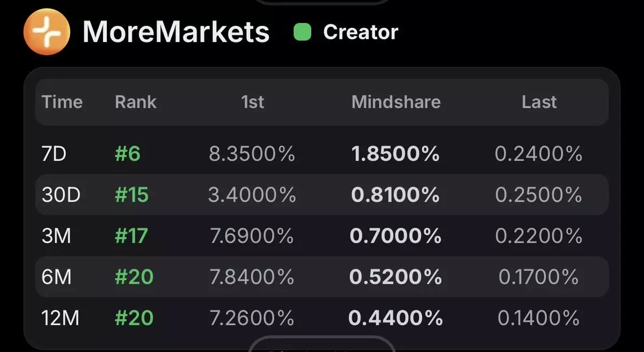Click the partially visible button below table
The image size is (644, 352).
pyautogui.click(x=321, y=345)
